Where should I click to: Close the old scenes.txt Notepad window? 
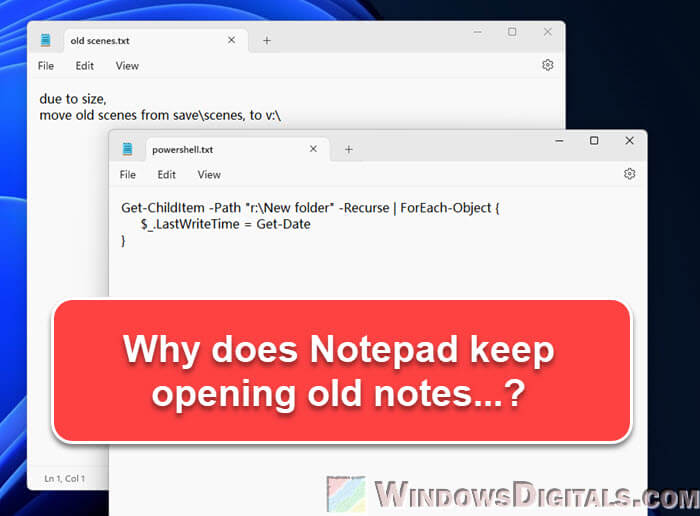click(548, 32)
